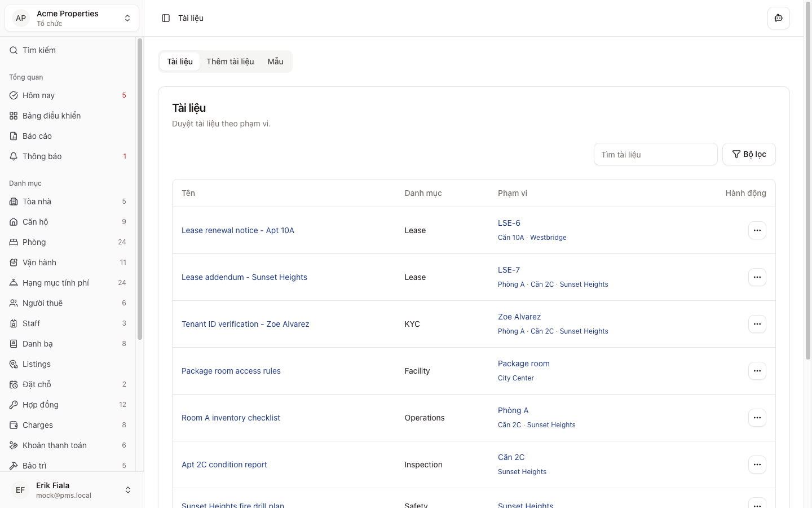Click the Hợp đồng key icon

(14, 405)
